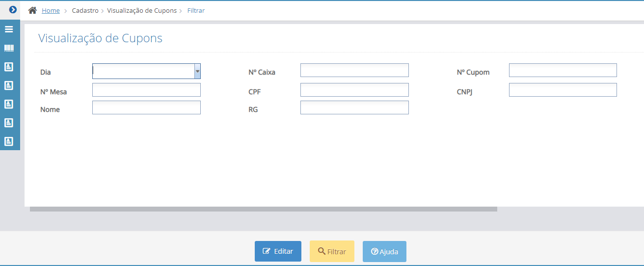Click the Nº Cupom label
This screenshot has width=644, height=266.
click(473, 72)
